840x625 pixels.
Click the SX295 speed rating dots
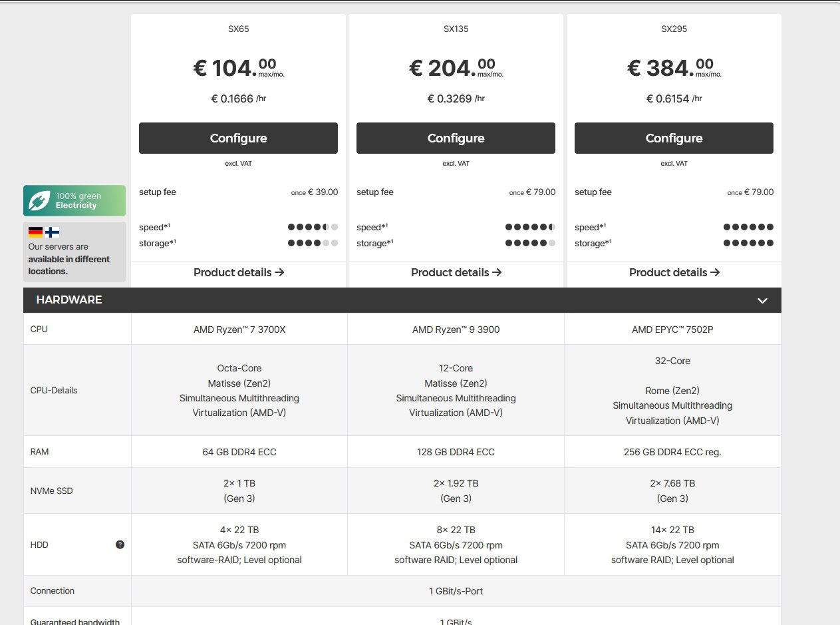(x=748, y=227)
